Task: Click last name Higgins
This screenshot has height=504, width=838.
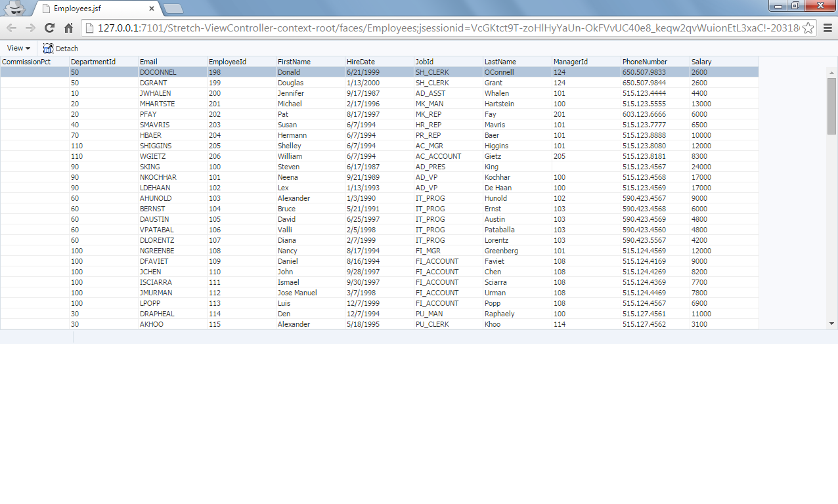Action: pos(496,146)
